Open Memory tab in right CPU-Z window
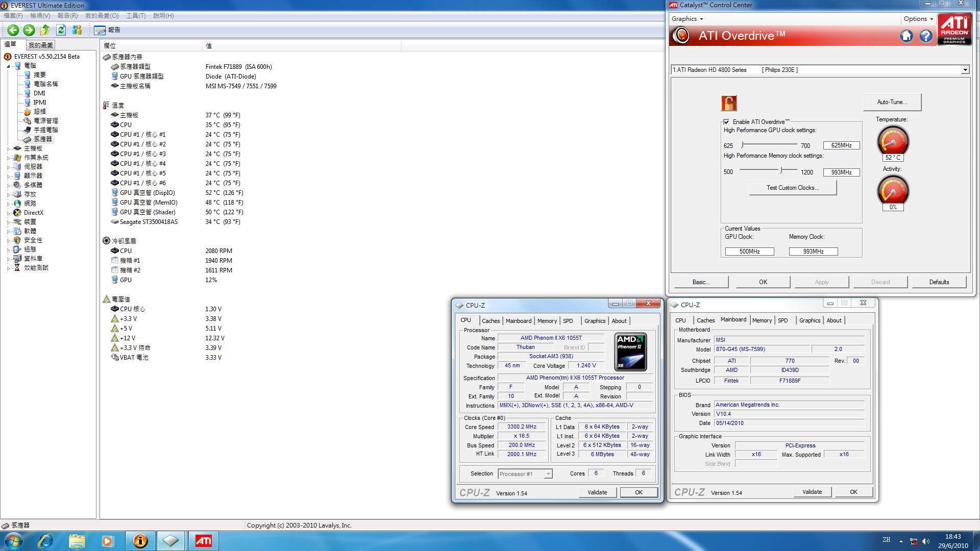Image resolution: width=980 pixels, height=551 pixels. tap(762, 320)
